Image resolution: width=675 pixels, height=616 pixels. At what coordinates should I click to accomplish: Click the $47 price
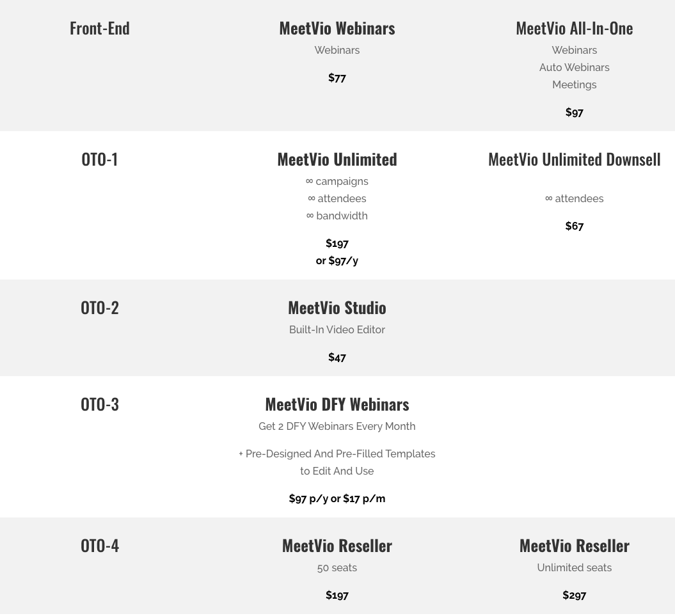tap(337, 358)
